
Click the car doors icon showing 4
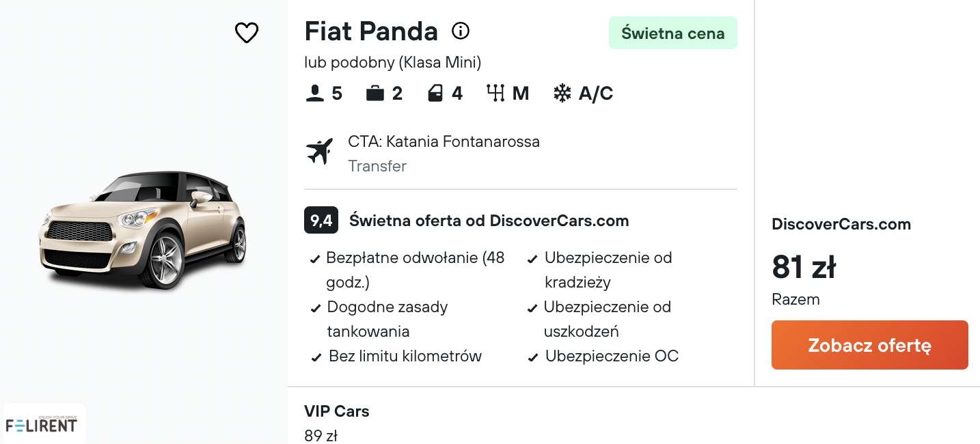tap(435, 93)
